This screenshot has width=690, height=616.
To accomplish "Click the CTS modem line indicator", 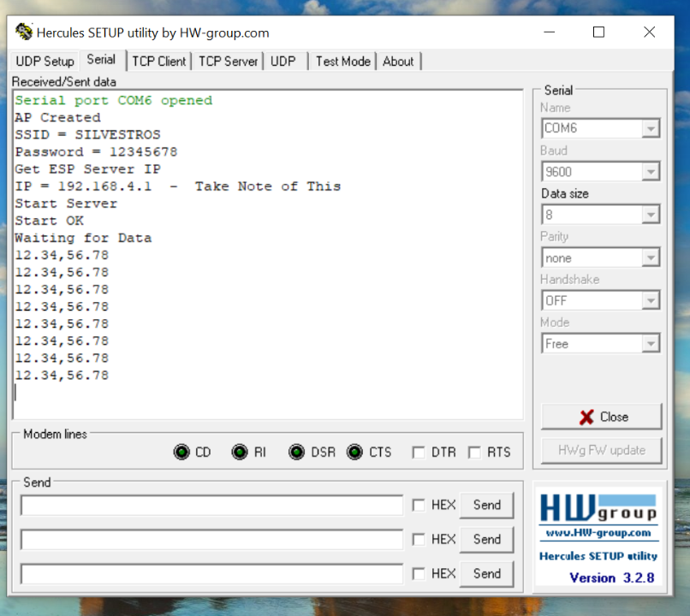I will [x=354, y=452].
